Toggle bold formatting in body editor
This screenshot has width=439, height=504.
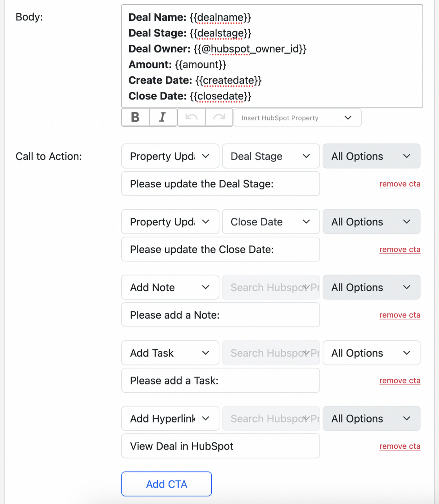(x=135, y=117)
